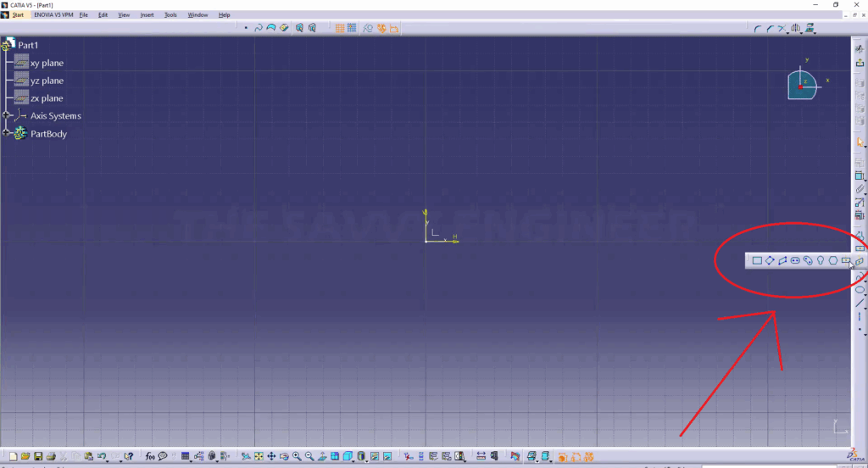Select the xy plane in tree

click(47, 63)
